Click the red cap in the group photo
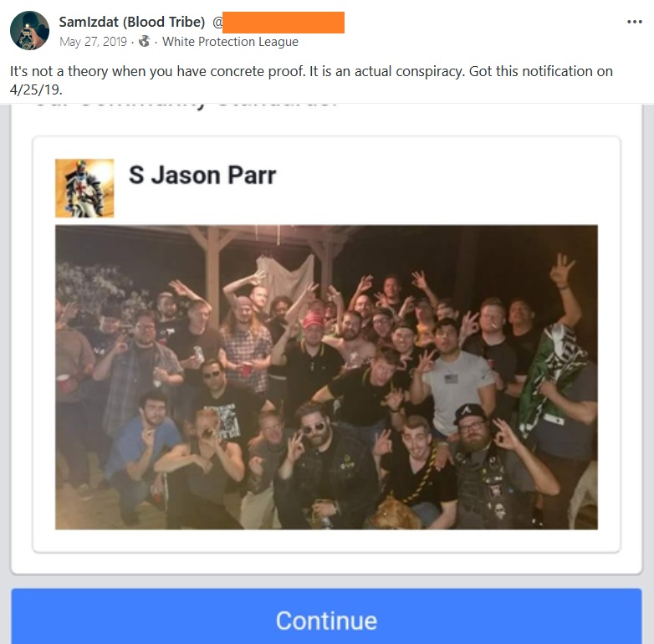 [x=314, y=320]
